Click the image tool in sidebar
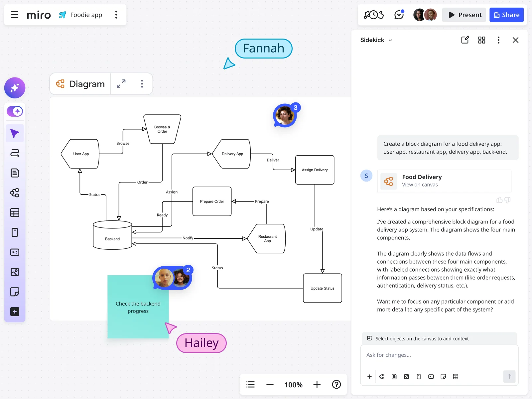Viewport: 532px width, 399px height. (15, 272)
